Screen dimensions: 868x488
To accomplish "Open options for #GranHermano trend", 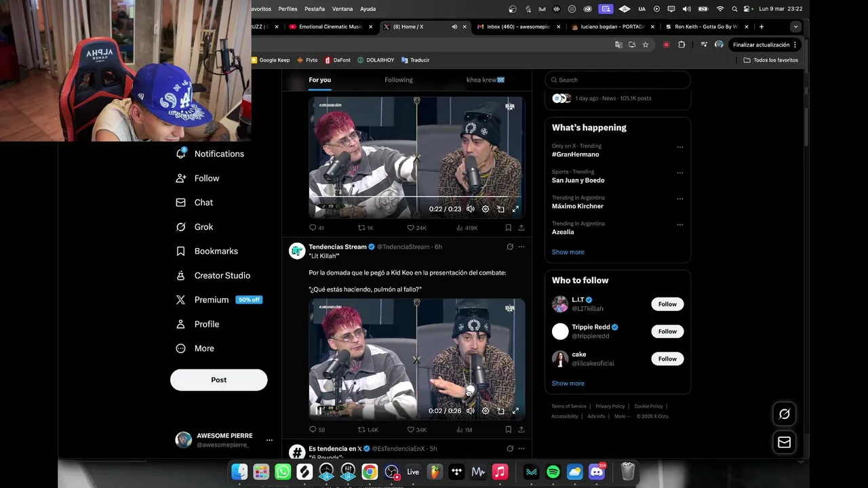I will pos(679,147).
